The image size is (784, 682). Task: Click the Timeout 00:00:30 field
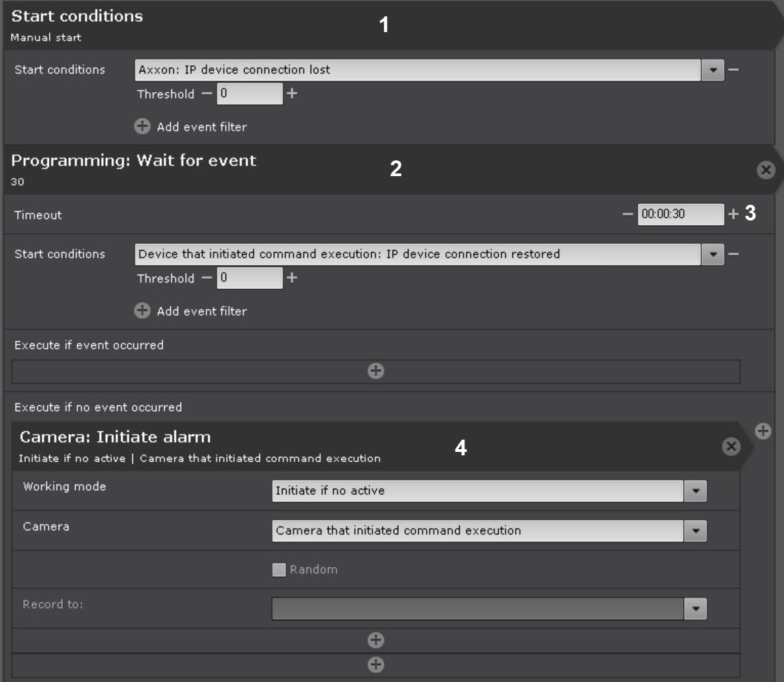[x=680, y=214]
